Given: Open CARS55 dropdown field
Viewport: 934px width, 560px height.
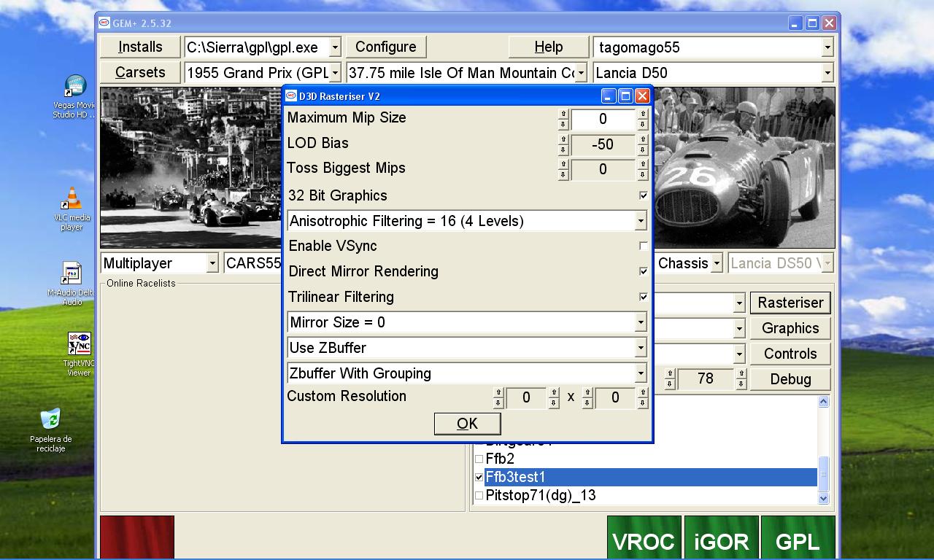Looking at the screenshot, I should 253,263.
